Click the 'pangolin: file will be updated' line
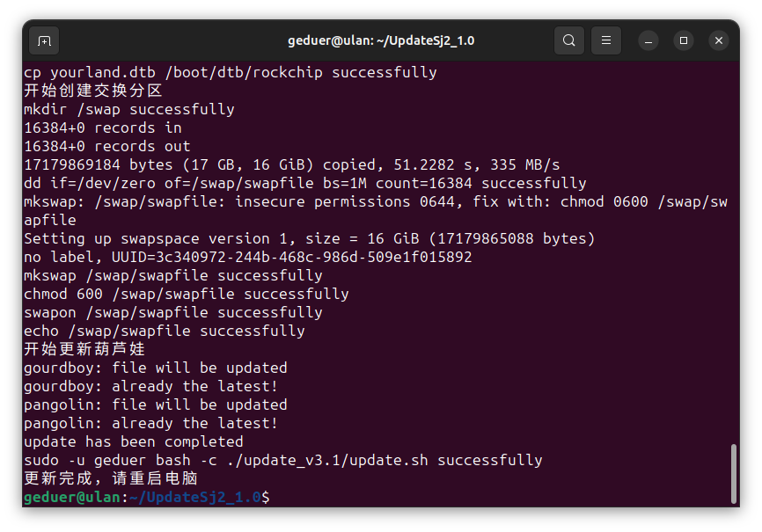The image size is (762, 532). coord(156,404)
